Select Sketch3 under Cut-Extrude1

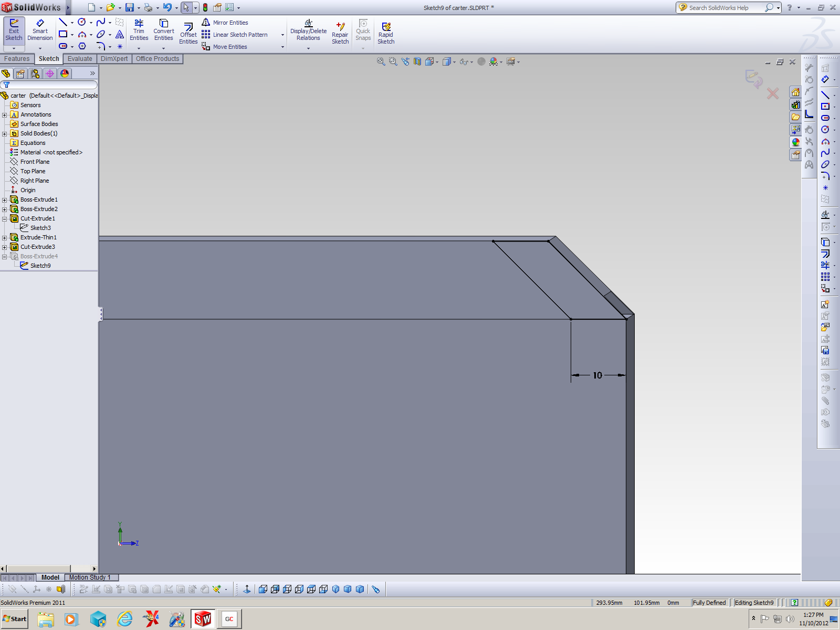pyautogui.click(x=40, y=228)
